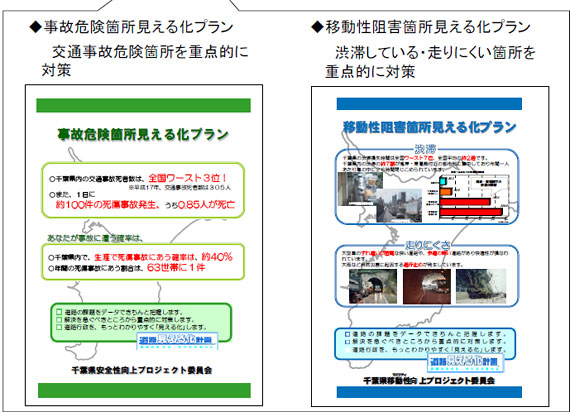Click the 走りにくさ section label
This screenshot has width=570, height=412.
[428, 245]
